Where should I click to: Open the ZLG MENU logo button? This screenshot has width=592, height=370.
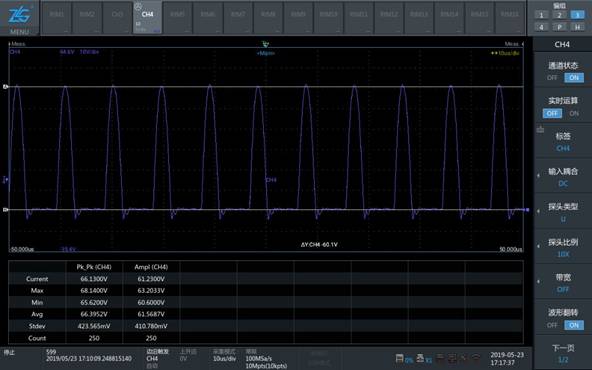[x=20, y=18]
